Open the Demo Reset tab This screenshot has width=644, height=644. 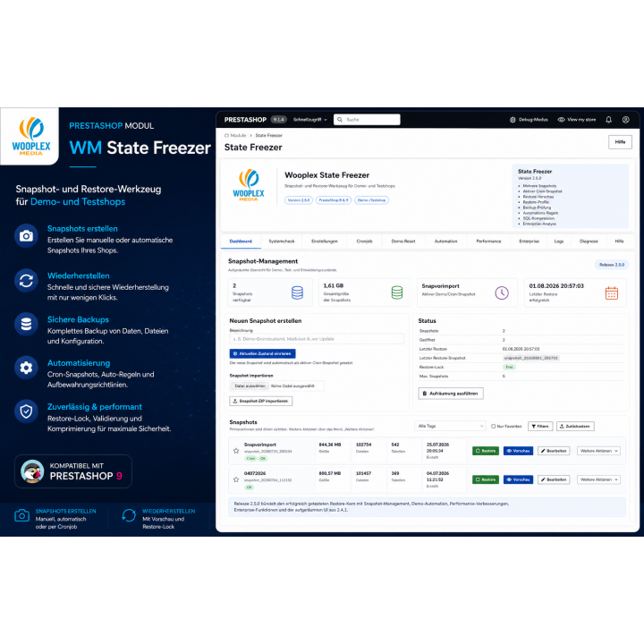403,241
